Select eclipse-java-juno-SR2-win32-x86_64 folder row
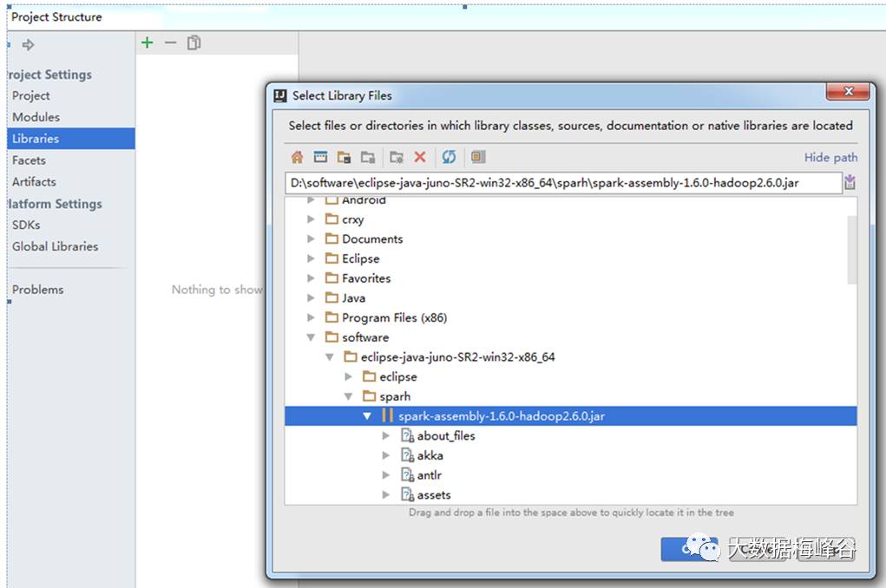The width and height of the screenshot is (886, 588). pyautogui.click(x=571, y=357)
